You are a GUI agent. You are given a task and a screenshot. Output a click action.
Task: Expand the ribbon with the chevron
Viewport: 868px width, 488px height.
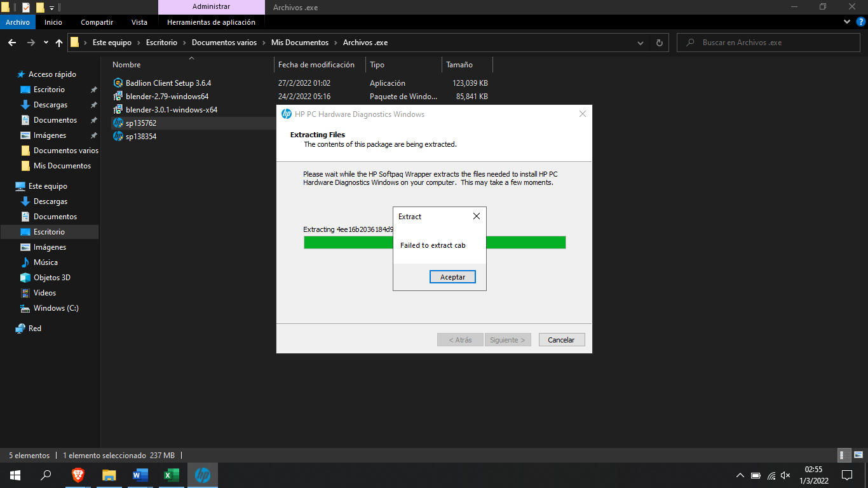846,22
